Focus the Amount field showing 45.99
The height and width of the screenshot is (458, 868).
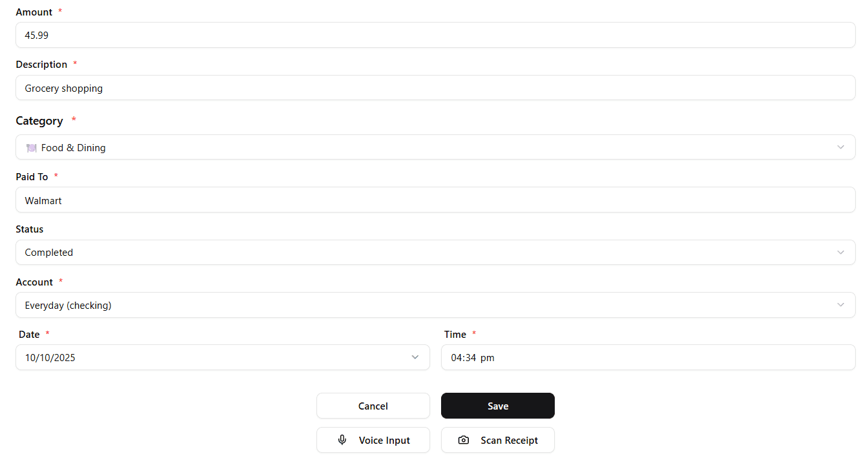(435, 35)
